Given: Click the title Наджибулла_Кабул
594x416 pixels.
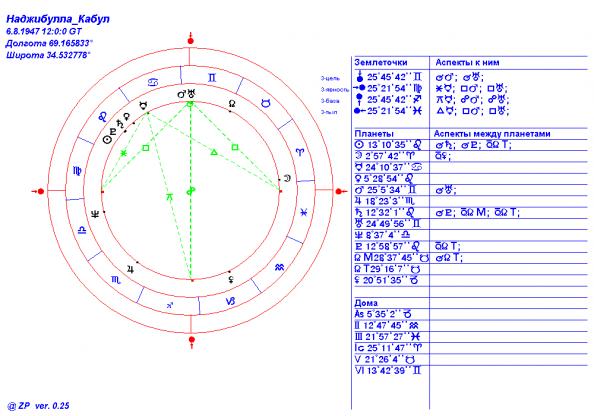Looking at the screenshot, I should click(58, 19).
